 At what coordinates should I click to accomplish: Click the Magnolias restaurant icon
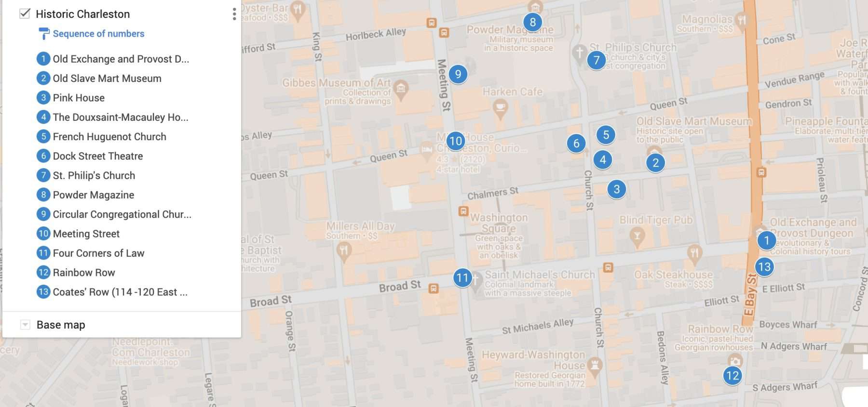742,22
